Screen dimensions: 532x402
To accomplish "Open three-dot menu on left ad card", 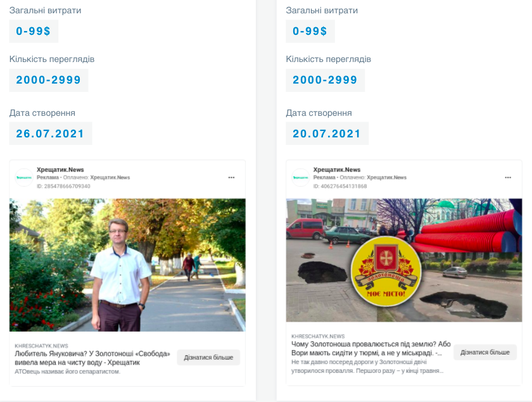I will (231, 177).
